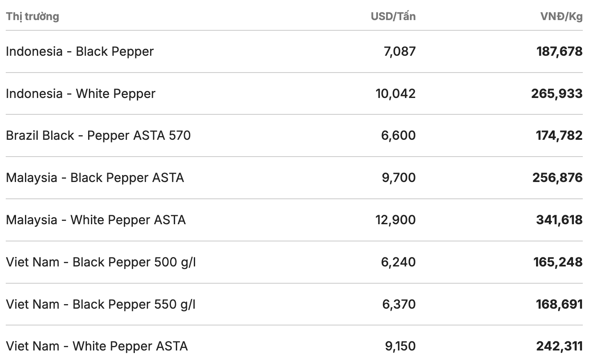Click the 165,248 VNĐ price value

(558, 262)
